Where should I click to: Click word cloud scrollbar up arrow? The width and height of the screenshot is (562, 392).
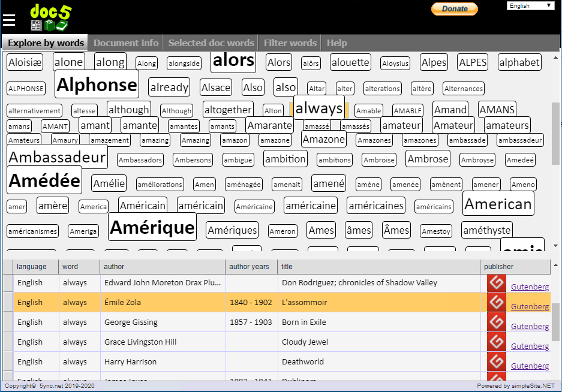point(555,58)
